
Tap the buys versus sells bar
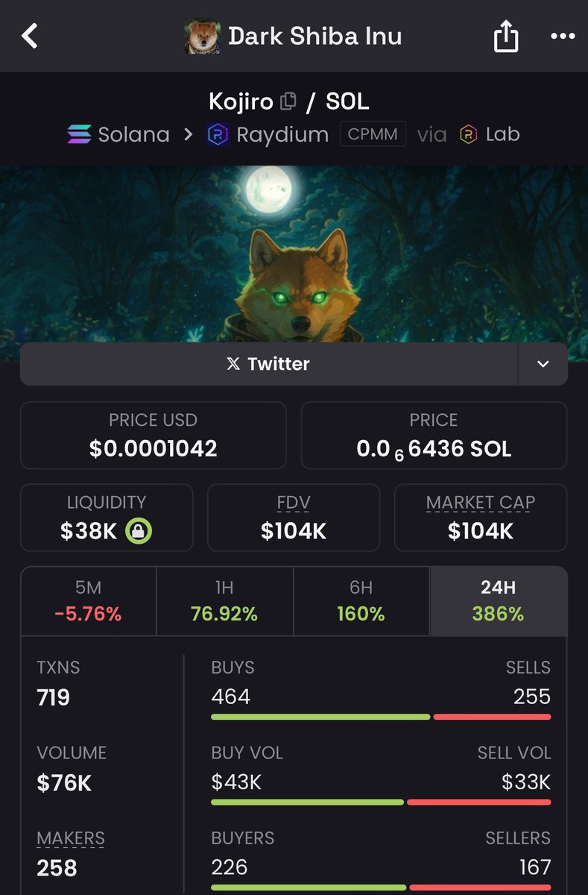click(381, 717)
